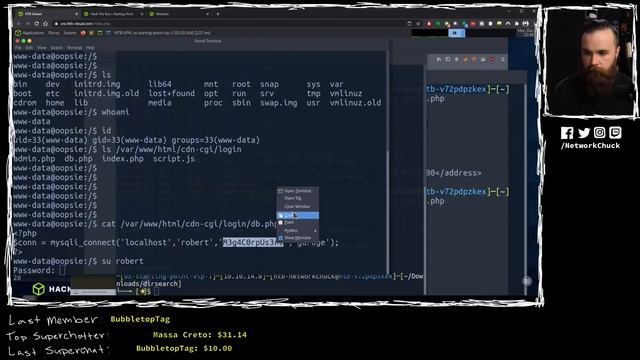Viewport: 640px width, 360px height.
Task: Click the 'whoami' command text
Action: 116,112
